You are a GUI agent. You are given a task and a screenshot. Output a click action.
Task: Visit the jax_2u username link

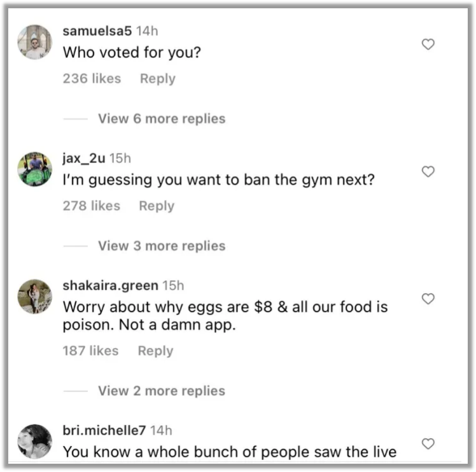84,158
